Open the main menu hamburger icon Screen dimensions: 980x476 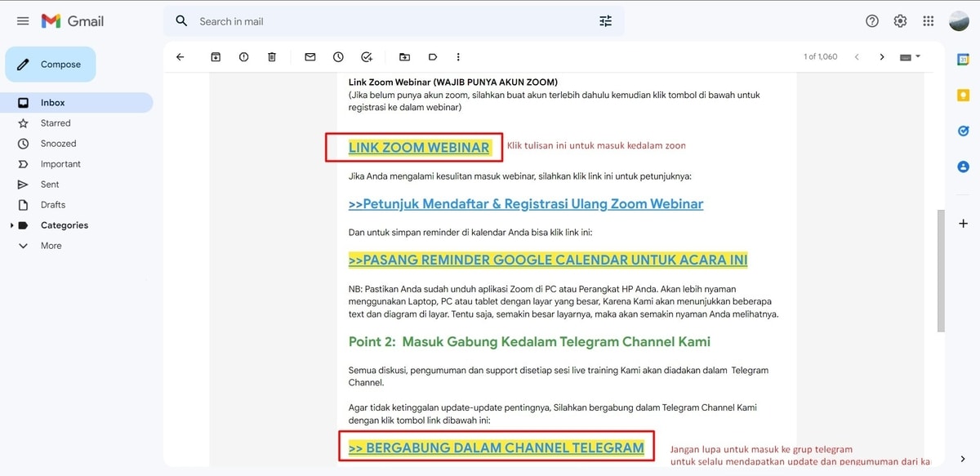click(x=23, y=21)
